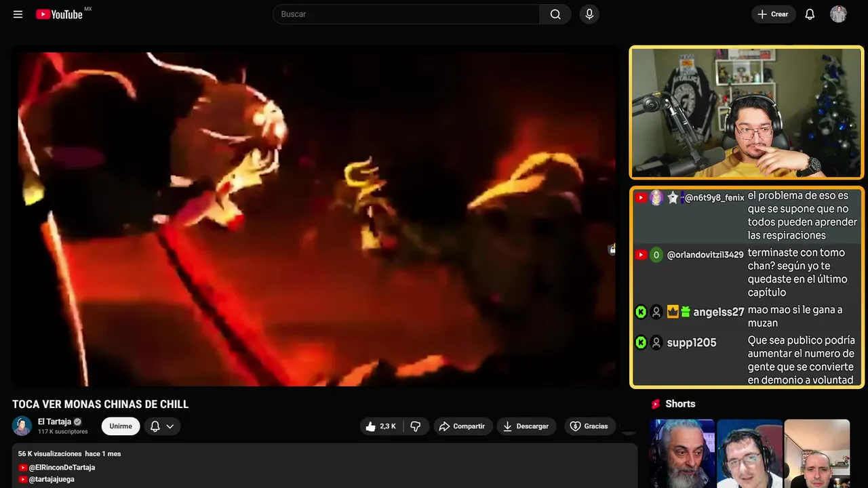
Task: Click the Gracias thanks button
Action: [589, 426]
